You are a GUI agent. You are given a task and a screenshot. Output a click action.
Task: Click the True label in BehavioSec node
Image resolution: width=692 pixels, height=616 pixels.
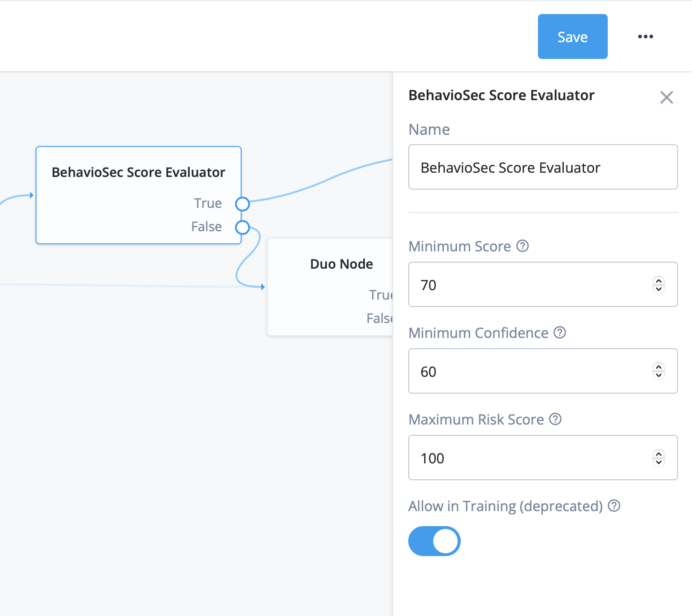click(x=208, y=203)
